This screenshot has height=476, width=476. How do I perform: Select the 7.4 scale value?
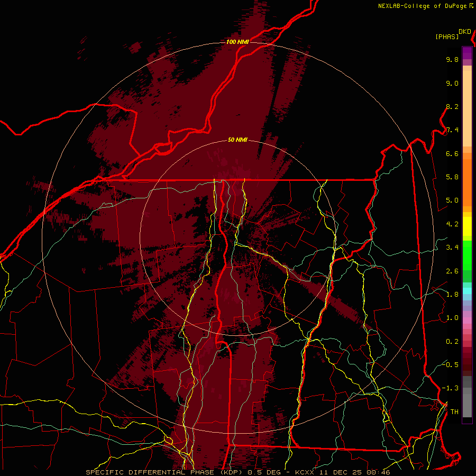452,130
